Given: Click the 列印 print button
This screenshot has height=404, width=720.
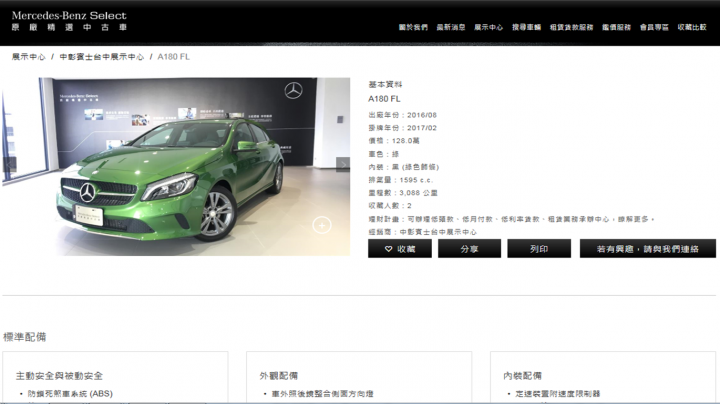Looking at the screenshot, I should click(539, 248).
